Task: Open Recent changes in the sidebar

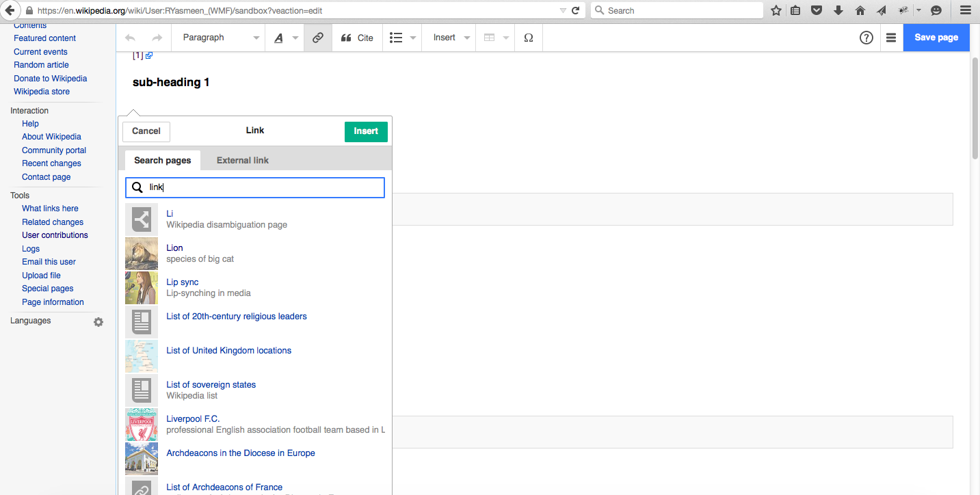Action: tap(51, 163)
